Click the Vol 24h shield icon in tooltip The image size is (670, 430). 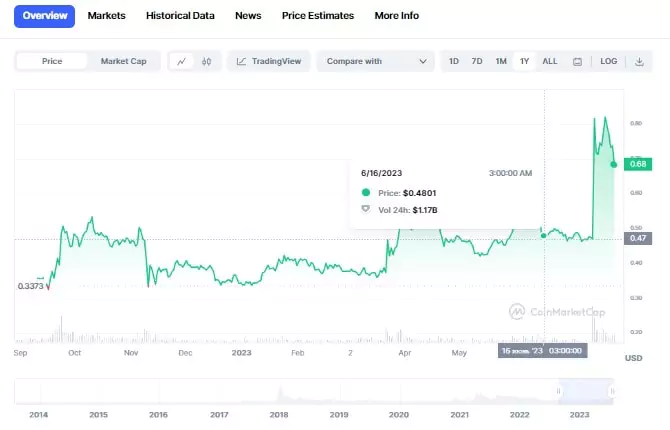coord(366,210)
